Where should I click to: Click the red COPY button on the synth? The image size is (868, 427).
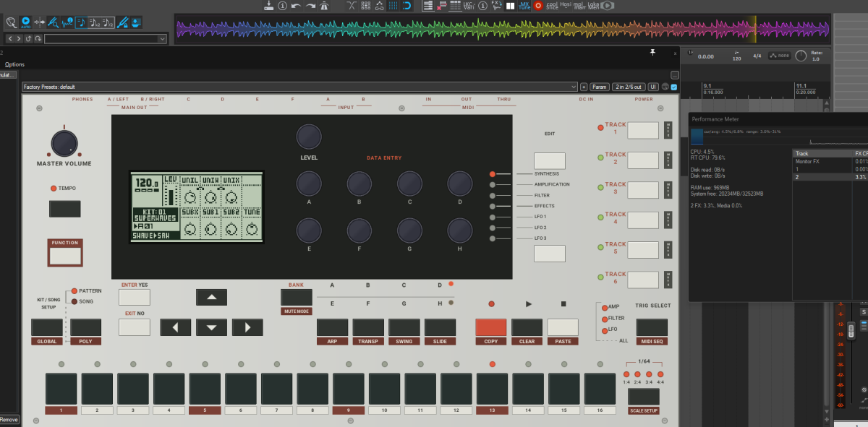tap(491, 327)
